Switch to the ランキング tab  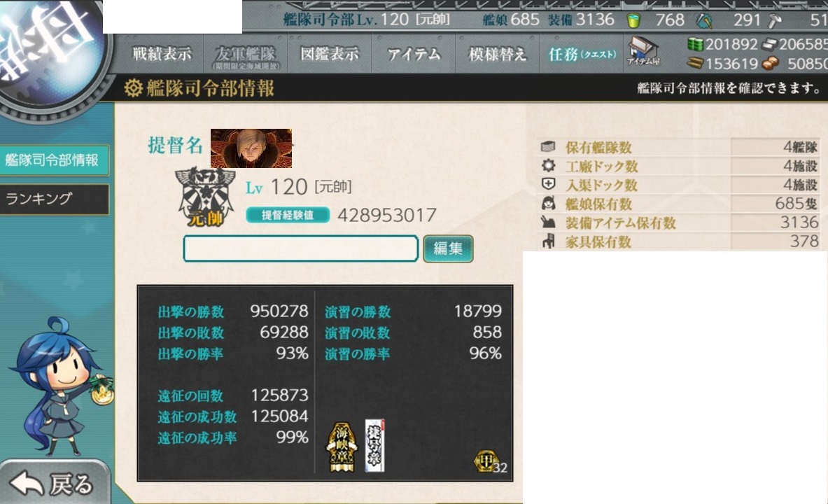pyautogui.click(x=55, y=199)
